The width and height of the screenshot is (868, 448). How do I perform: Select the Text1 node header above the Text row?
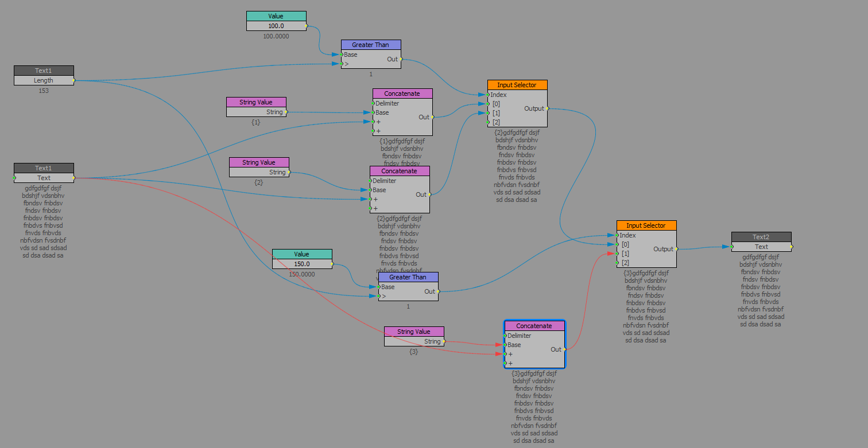(44, 168)
